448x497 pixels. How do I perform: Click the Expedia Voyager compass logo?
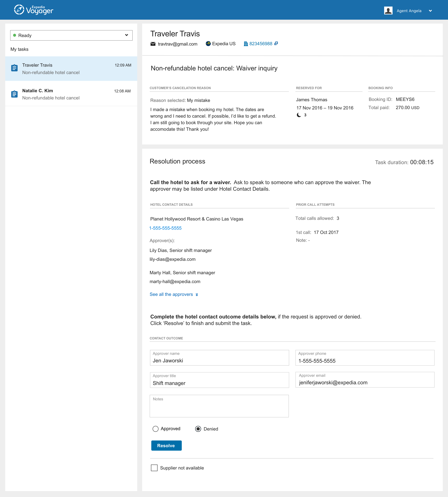tap(19, 10)
